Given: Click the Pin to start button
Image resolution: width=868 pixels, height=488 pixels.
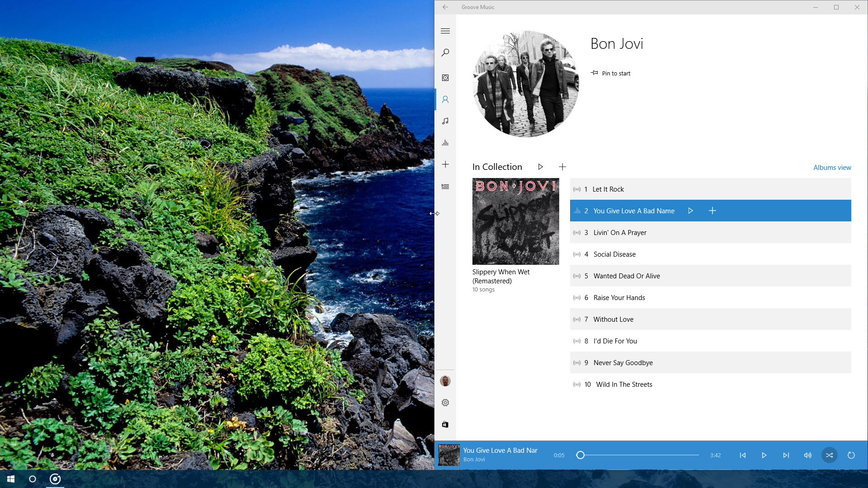Looking at the screenshot, I should click(610, 73).
